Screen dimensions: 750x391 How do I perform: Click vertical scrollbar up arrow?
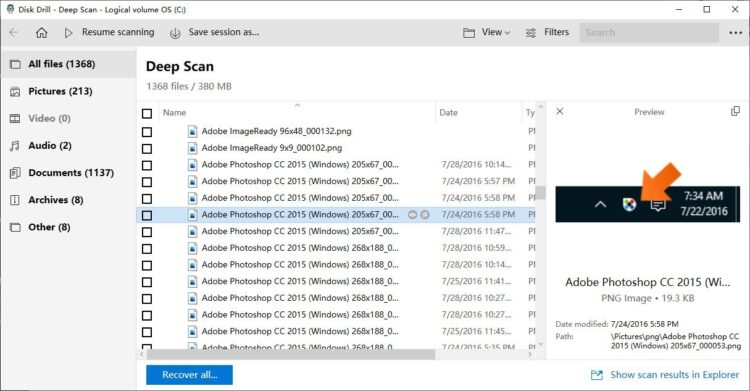point(540,107)
